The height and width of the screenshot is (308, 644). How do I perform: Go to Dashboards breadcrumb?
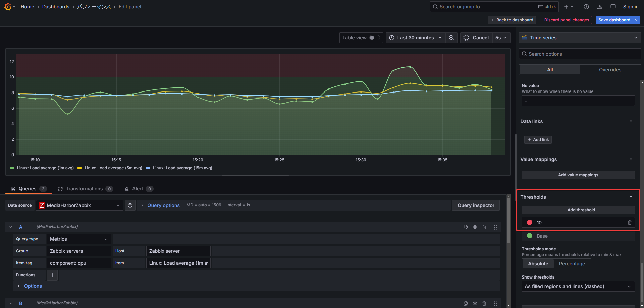tap(56, 7)
